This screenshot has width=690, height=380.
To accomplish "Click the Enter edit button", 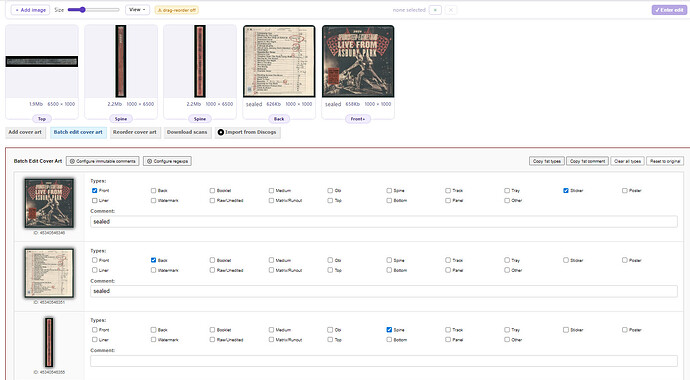I will pyautogui.click(x=669, y=10).
